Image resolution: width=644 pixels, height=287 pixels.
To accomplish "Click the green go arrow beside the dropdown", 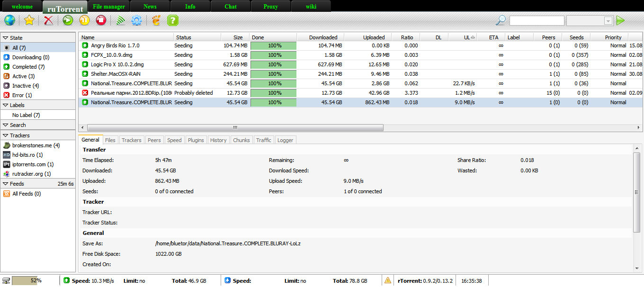I will click(620, 20).
